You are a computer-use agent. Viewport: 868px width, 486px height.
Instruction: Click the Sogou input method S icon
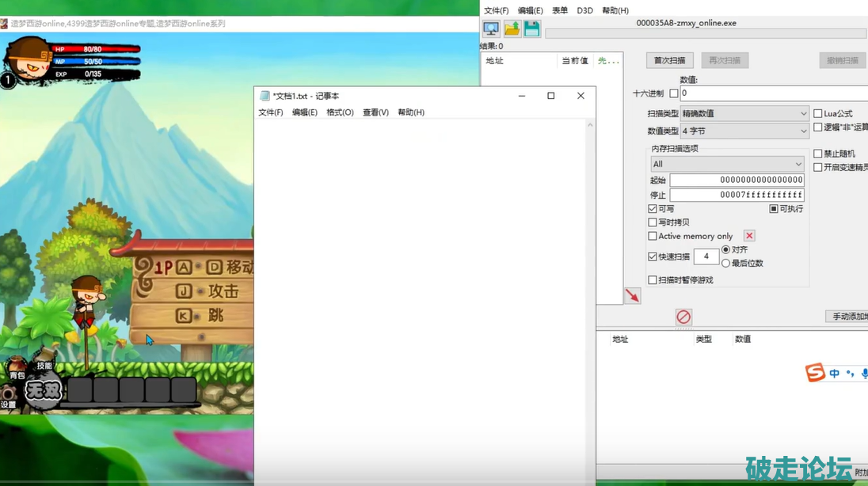(x=815, y=373)
